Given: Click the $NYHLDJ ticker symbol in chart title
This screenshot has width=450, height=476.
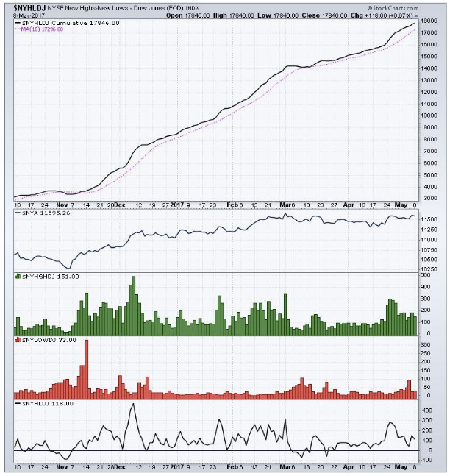Looking at the screenshot, I should [x=29, y=8].
